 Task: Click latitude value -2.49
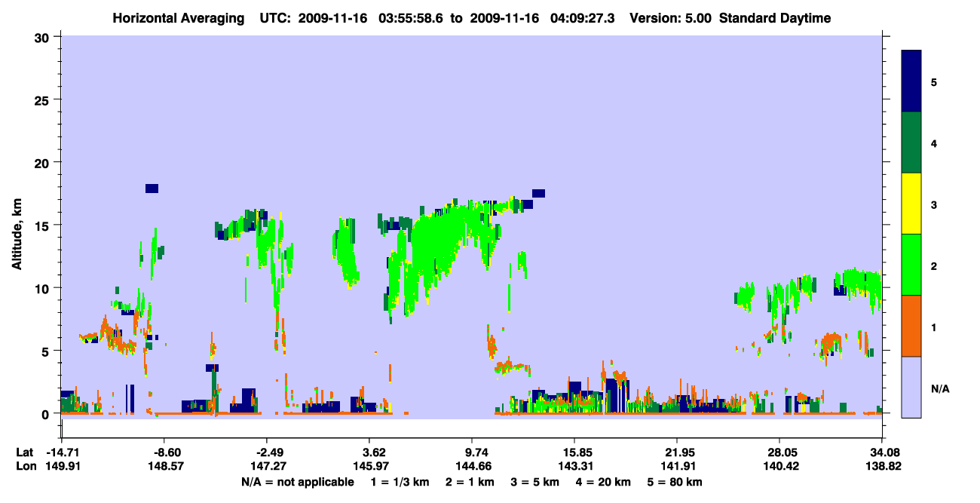click(270, 452)
